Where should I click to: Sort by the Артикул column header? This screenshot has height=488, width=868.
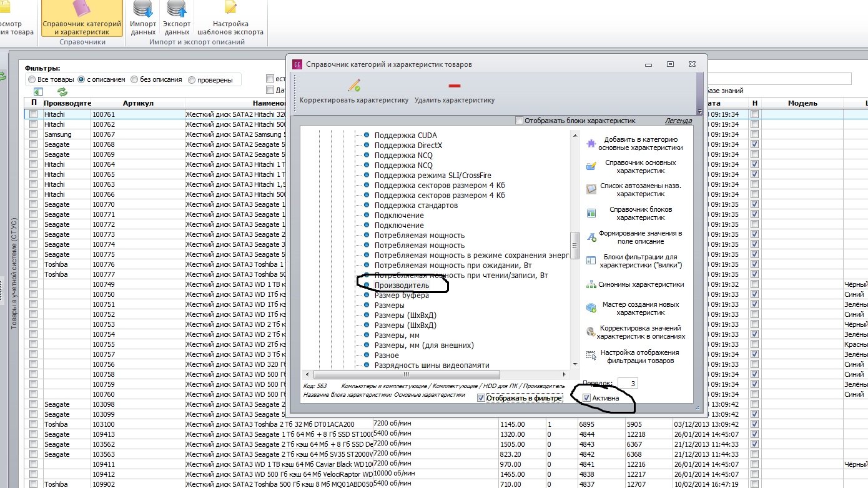click(x=138, y=103)
